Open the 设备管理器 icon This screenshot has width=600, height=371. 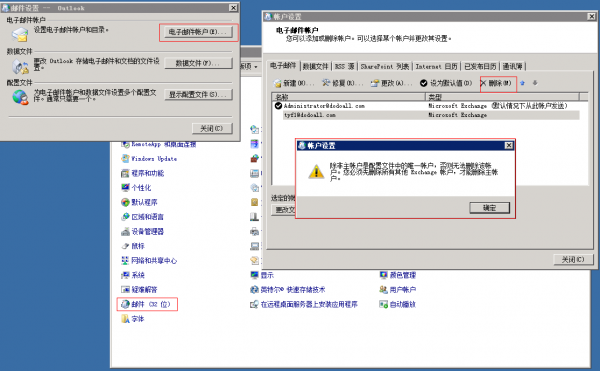[x=126, y=231]
